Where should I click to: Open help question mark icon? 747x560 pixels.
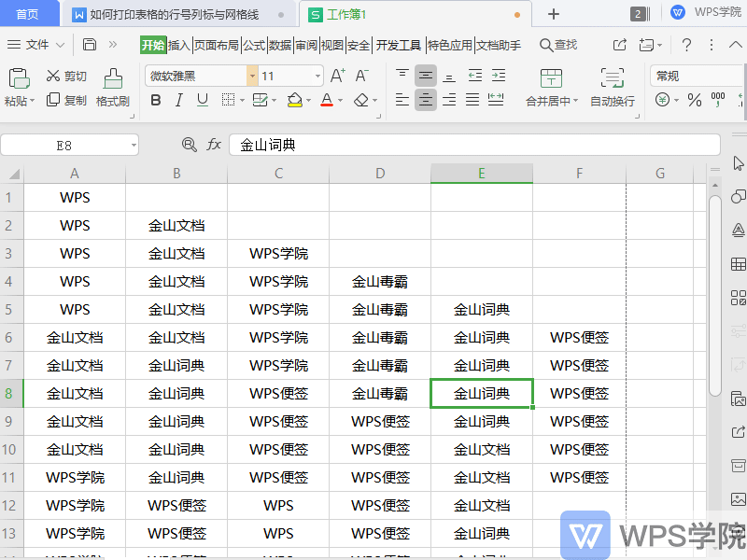pyautogui.click(x=686, y=45)
